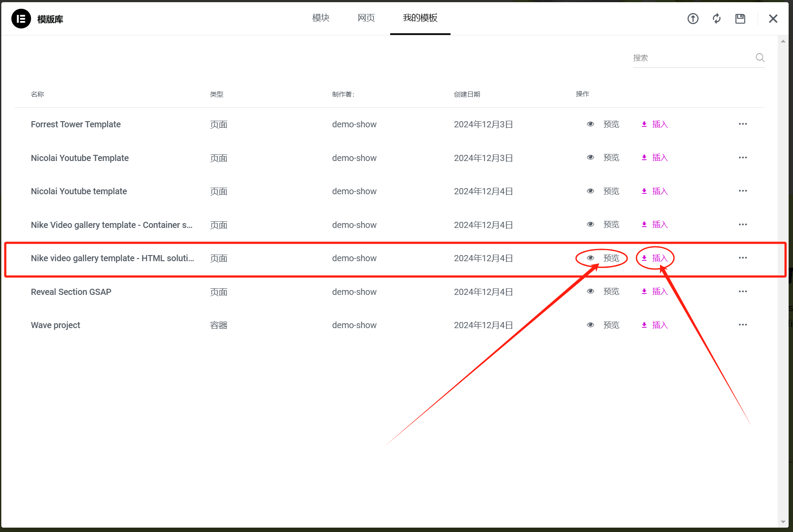Expand options menu on Reveal Section GSAP
The image size is (793, 532).
coord(743,291)
